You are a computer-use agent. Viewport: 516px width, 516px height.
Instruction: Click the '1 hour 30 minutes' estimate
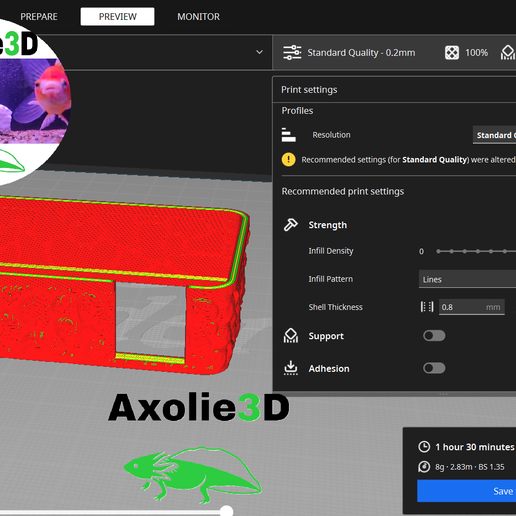pyautogui.click(x=475, y=447)
